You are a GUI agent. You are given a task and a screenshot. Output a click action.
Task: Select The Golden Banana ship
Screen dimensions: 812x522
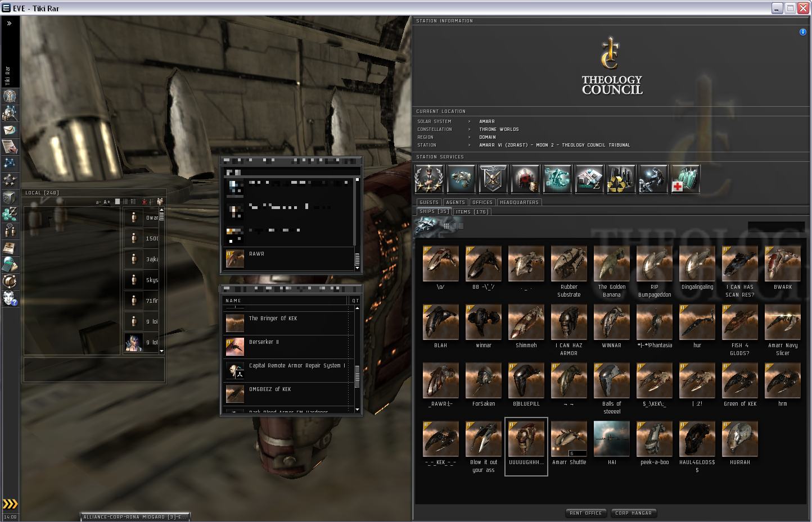[x=612, y=271]
